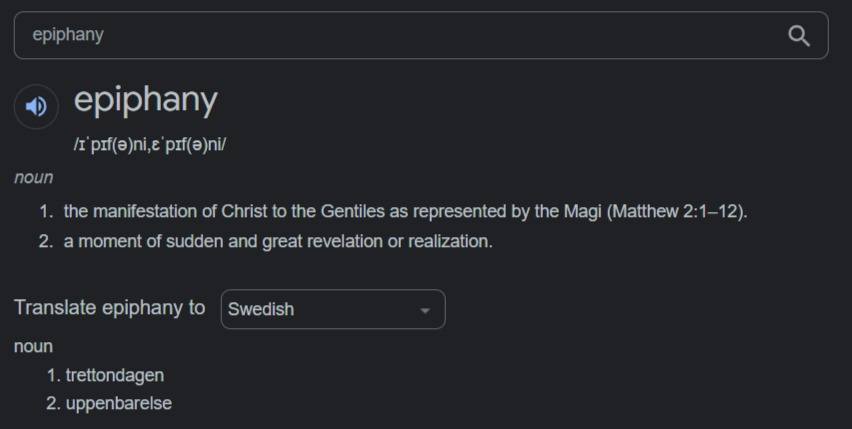The width and height of the screenshot is (852, 429).
Task: Select the first definition about the Magi
Action: (x=404, y=212)
